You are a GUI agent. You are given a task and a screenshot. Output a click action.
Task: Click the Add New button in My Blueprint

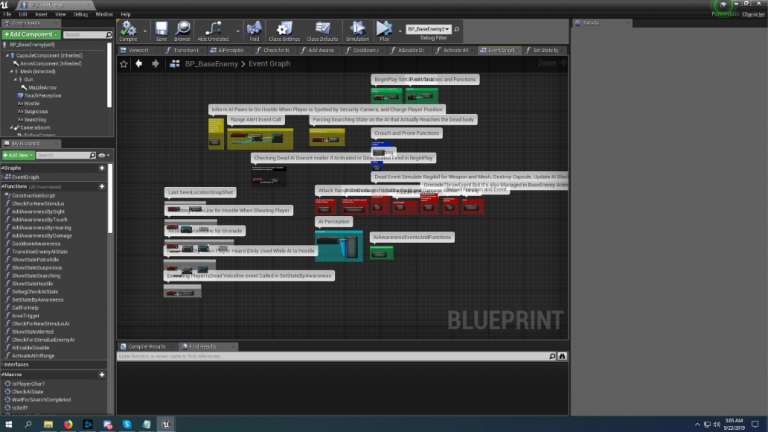tap(18, 155)
